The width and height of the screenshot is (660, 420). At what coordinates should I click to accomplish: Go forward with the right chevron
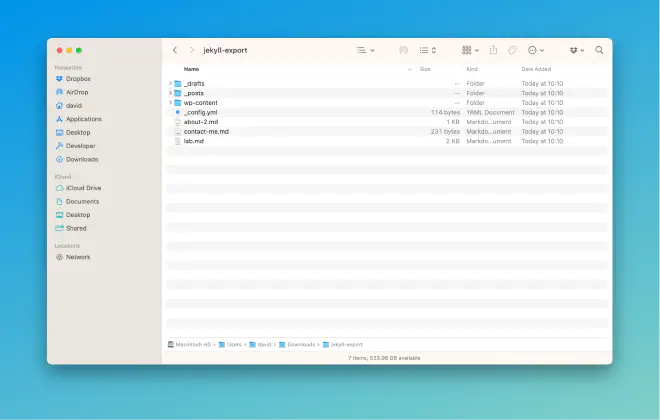pyautogui.click(x=192, y=50)
